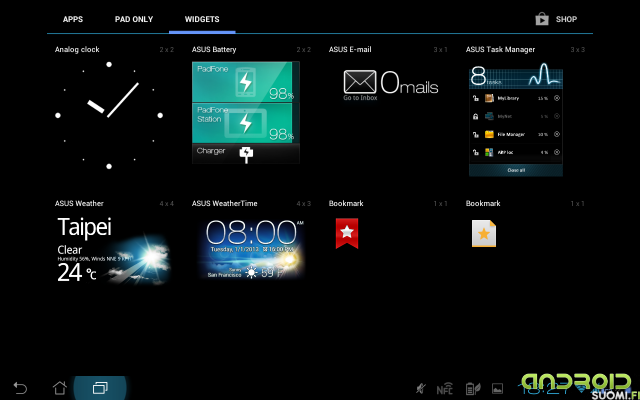Switch to the APPS tab
The image size is (640, 400).
73,19
